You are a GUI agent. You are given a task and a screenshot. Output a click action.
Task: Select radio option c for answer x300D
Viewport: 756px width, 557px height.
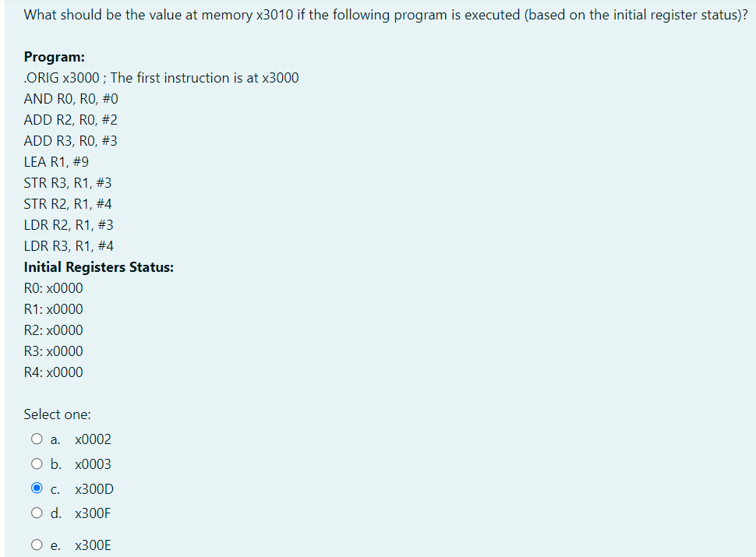tap(37, 488)
